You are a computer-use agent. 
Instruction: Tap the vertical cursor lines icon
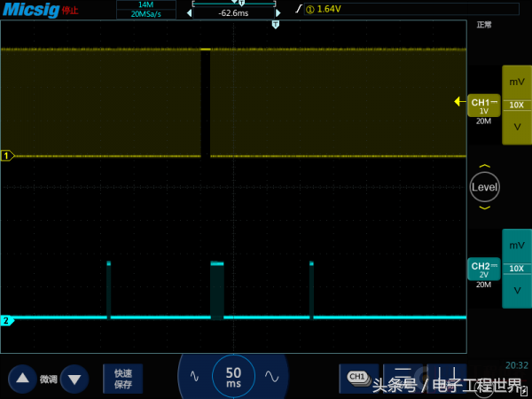[x=447, y=379]
